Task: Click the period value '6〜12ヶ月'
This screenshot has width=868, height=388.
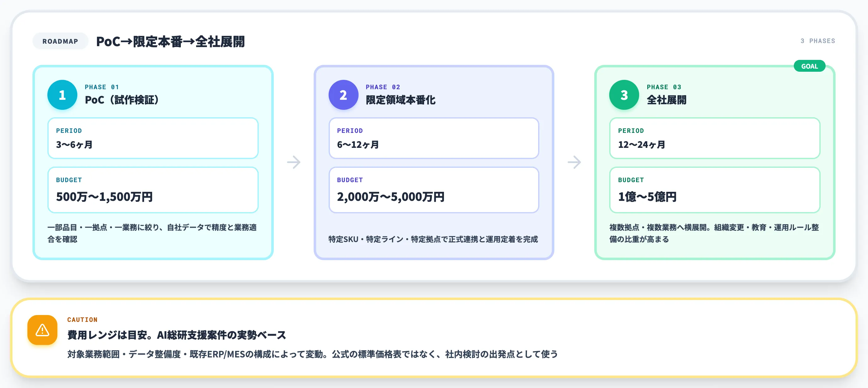Action: pos(358,145)
